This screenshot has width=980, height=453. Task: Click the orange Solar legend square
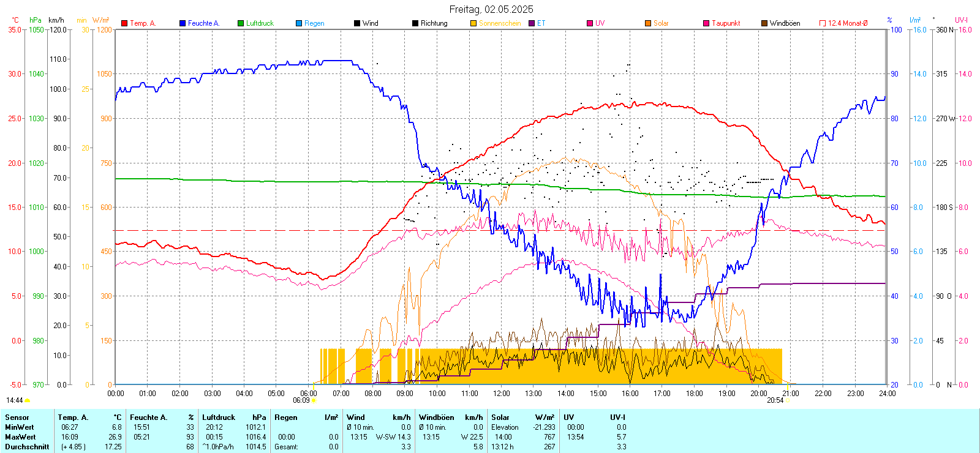648,23
